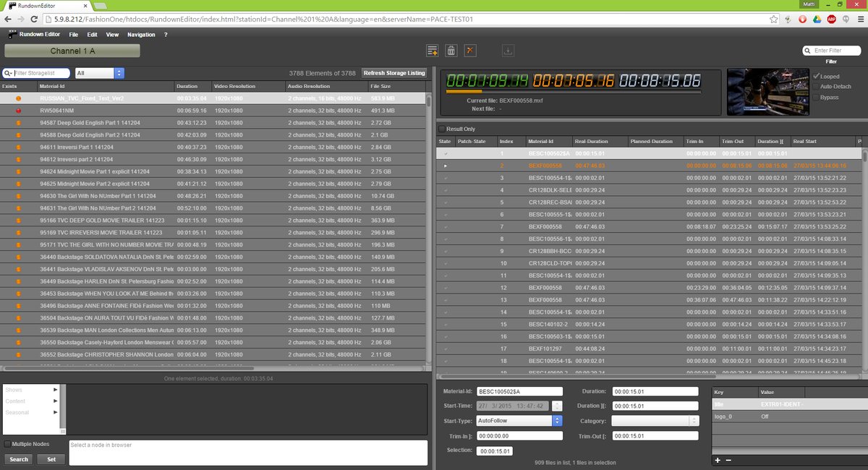Open the View menu
Image resolution: width=868 pixels, height=470 pixels.
point(112,35)
